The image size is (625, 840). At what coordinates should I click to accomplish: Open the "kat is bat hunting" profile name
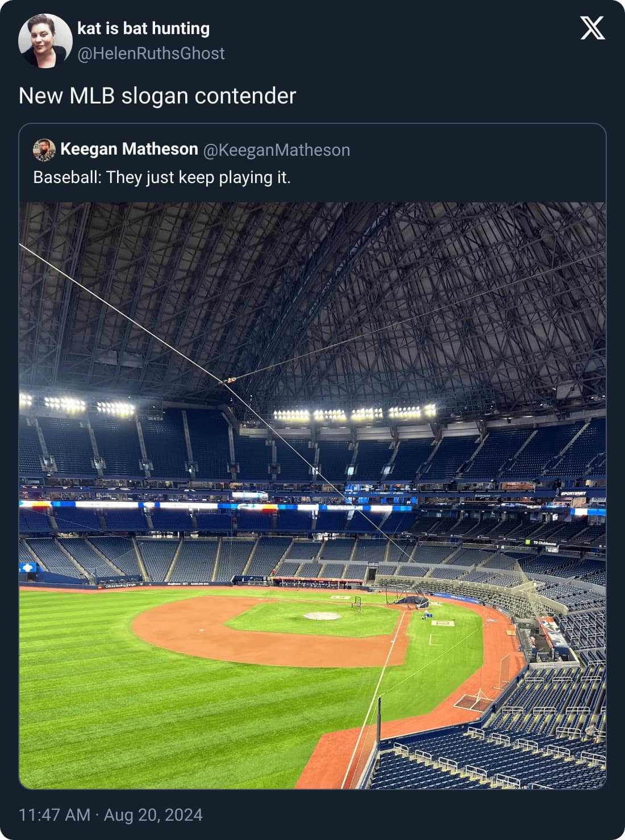pos(143,28)
